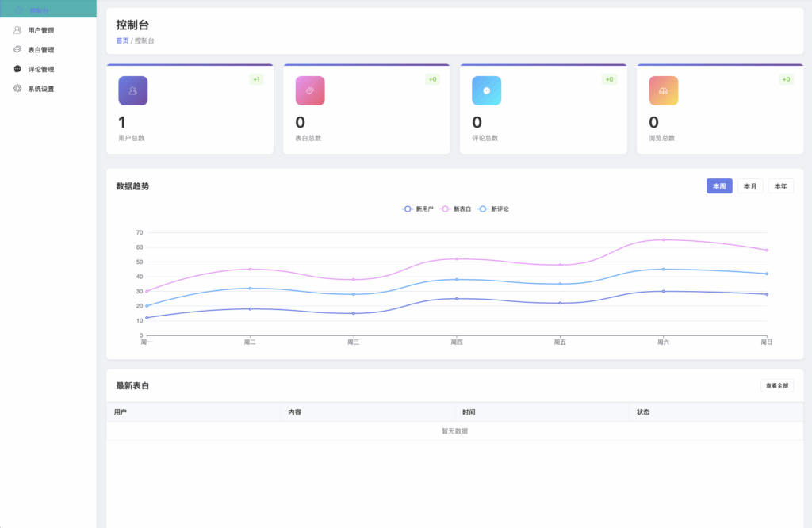Click the orange 浏览总数 card icon

pyautogui.click(x=663, y=90)
